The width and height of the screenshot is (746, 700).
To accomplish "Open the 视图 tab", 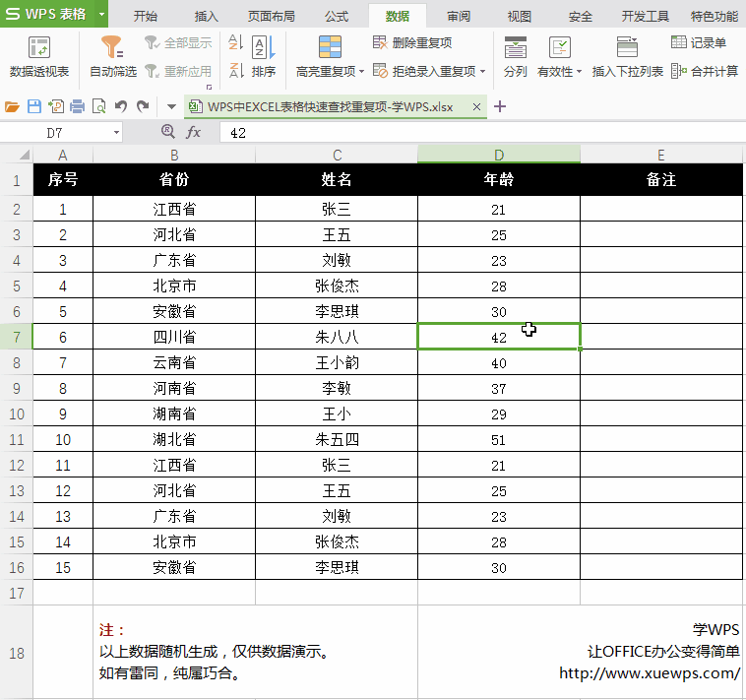I will click(519, 16).
